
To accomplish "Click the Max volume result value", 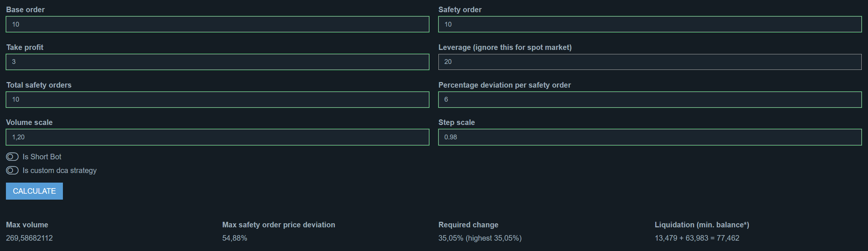I will click(29, 238).
